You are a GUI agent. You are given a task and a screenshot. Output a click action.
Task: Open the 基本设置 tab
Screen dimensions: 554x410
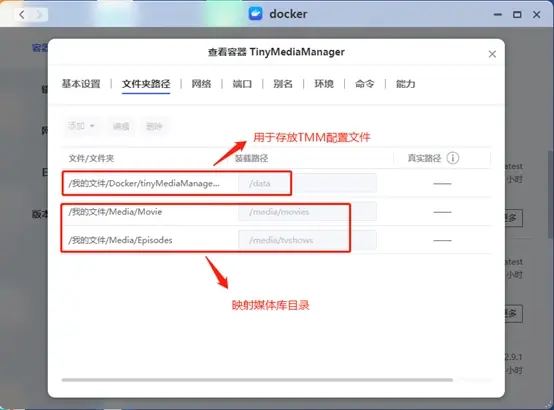click(81, 84)
